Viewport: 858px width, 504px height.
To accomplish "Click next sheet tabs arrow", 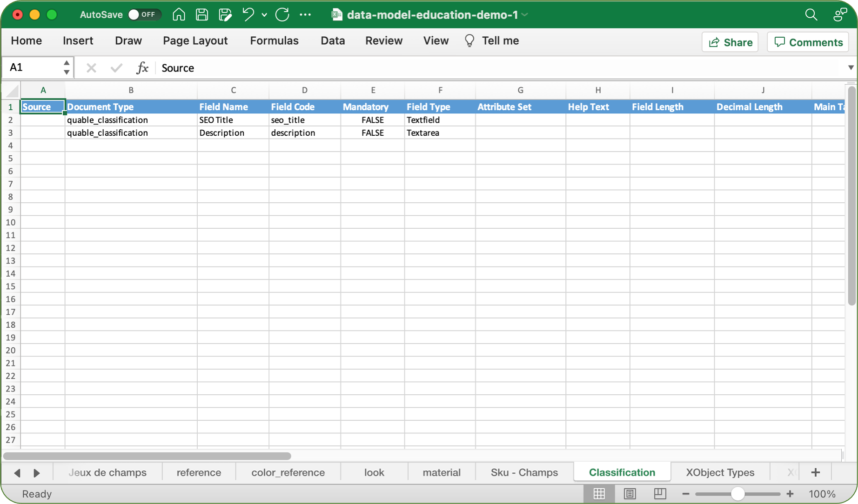I will click(37, 473).
